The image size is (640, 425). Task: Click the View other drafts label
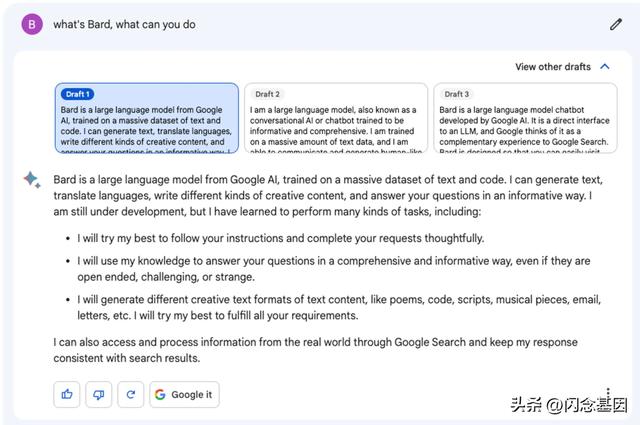coord(553,67)
